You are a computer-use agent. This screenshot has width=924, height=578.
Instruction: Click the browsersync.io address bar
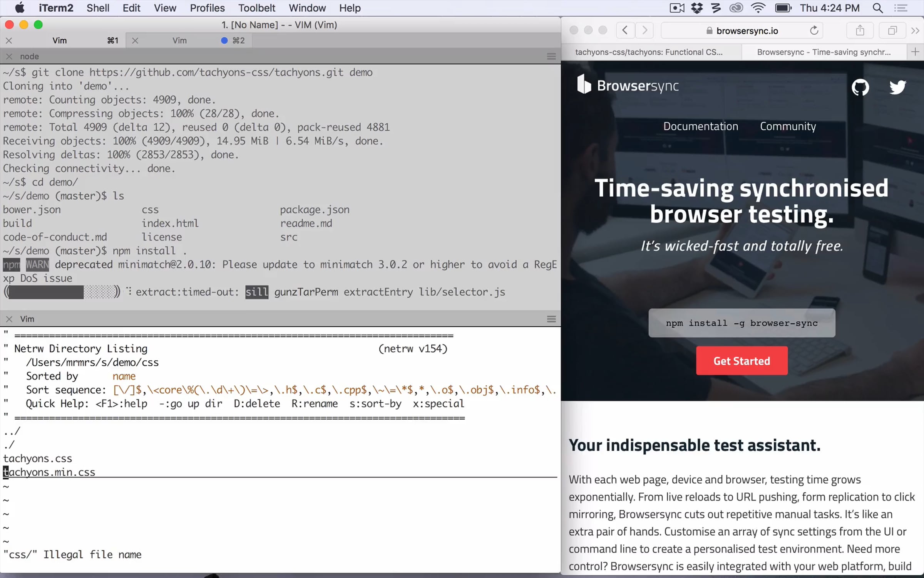click(742, 30)
